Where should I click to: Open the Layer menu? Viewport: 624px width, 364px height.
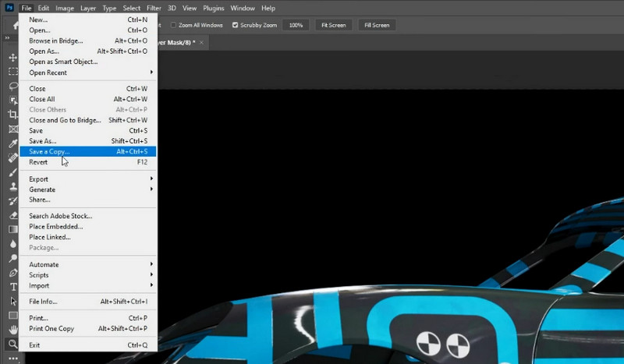pos(88,8)
